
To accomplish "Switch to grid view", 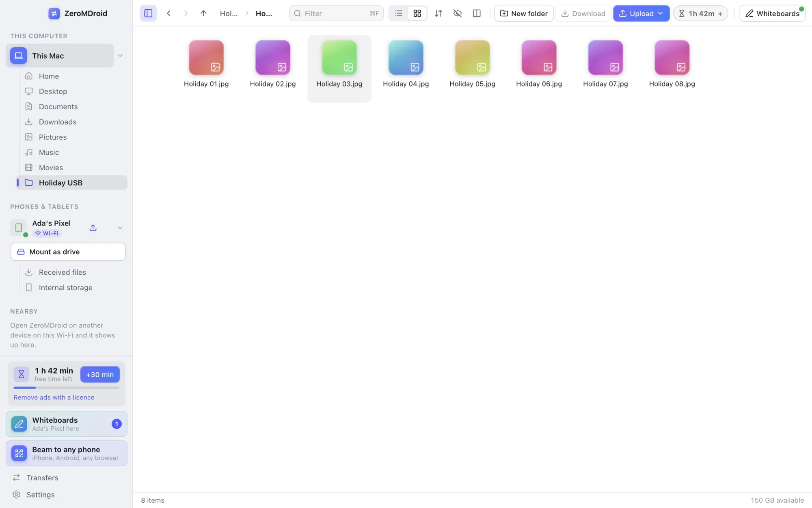I will (417, 13).
